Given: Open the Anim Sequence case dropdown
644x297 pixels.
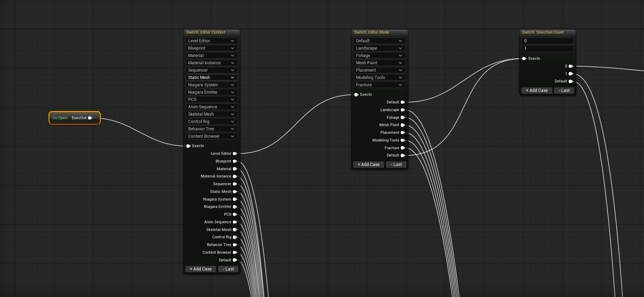Looking at the screenshot, I should (x=212, y=107).
